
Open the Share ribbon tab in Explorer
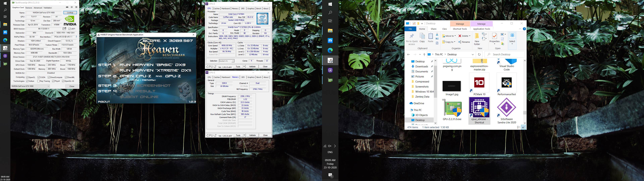[x=434, y=29]
